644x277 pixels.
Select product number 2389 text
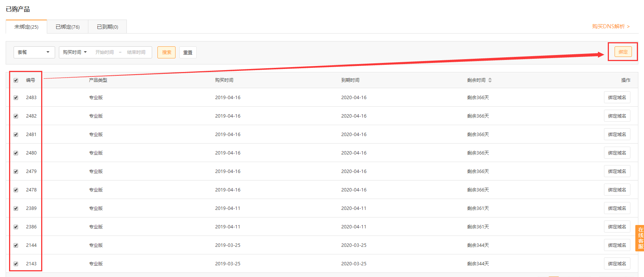coord(31,208)
